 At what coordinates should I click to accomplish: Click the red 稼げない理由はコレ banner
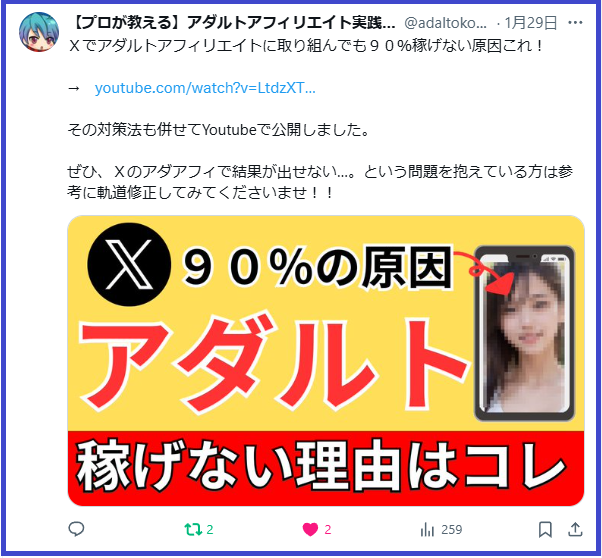click(x=326, y=468)
